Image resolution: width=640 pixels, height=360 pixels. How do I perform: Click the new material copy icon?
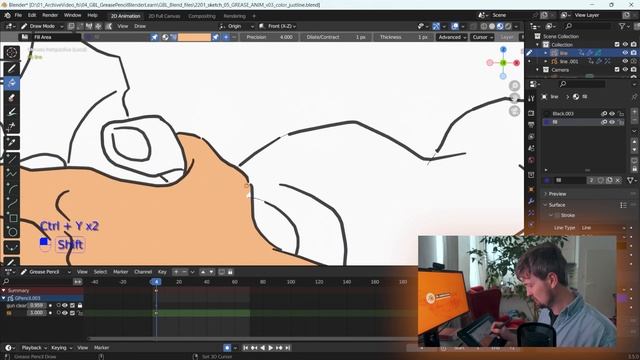point(609,180)
